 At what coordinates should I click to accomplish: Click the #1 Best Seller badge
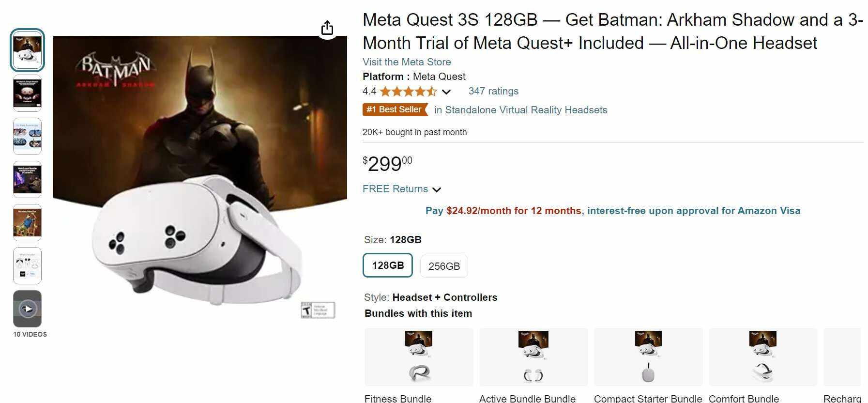coord(395,110)
